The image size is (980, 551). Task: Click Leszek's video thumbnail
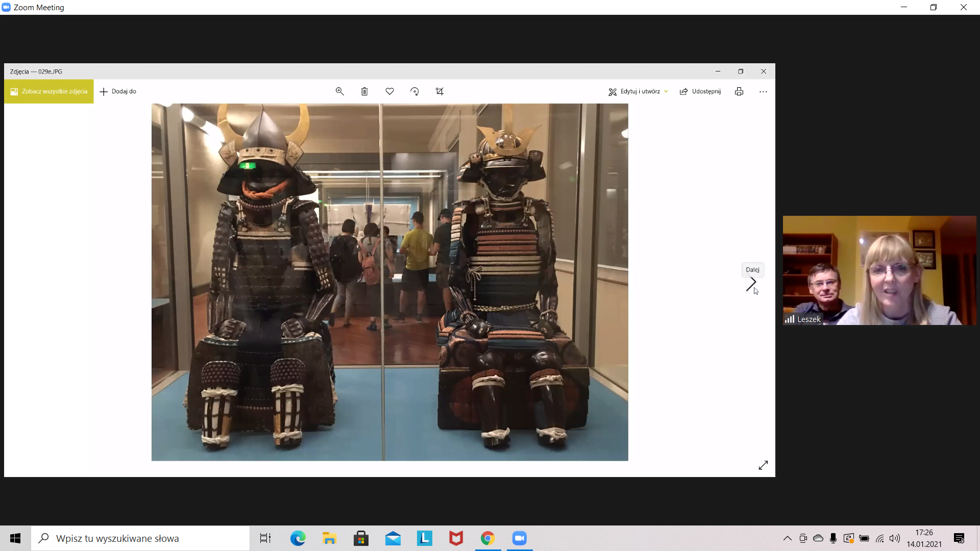point(879,270)
